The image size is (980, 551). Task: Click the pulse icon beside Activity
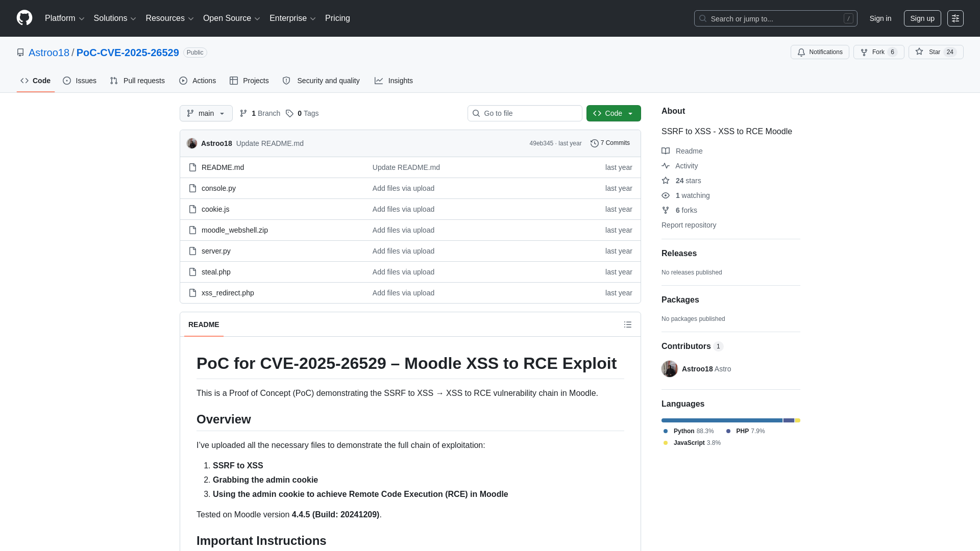click(x=666, y=166)
